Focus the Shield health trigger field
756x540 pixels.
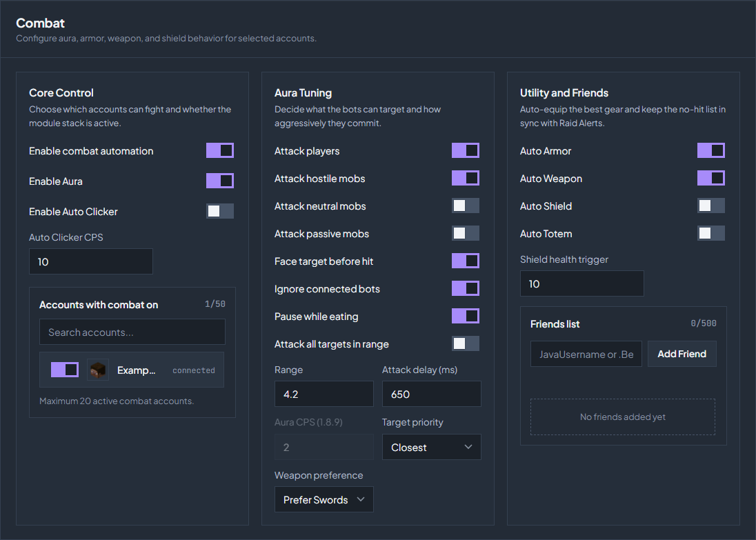click(x=582, y=283)
